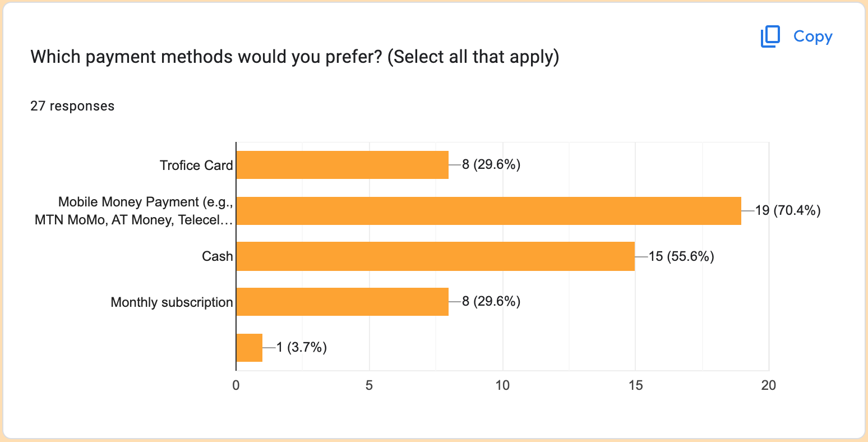Image resolution: width=868 pixels, height=442 pixels.
Task: Select the 15 (55.6%) value label
Action: pos(681,256)
